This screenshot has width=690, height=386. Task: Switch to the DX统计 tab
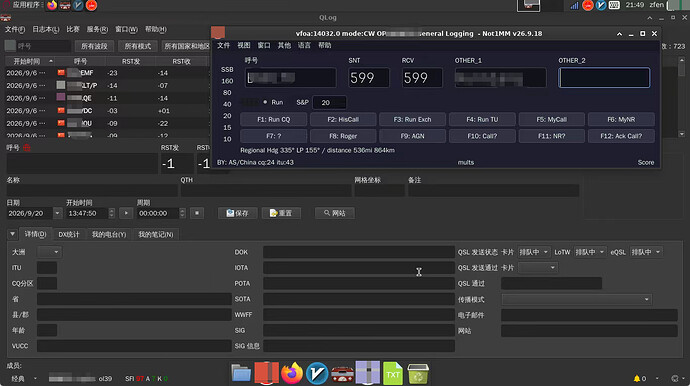(x=69, y=234)
